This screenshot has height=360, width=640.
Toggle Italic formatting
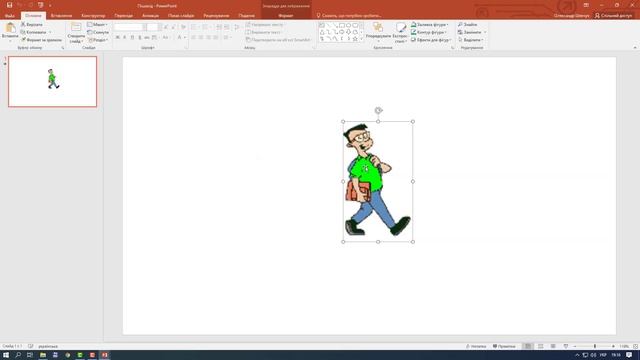point(125,38)
